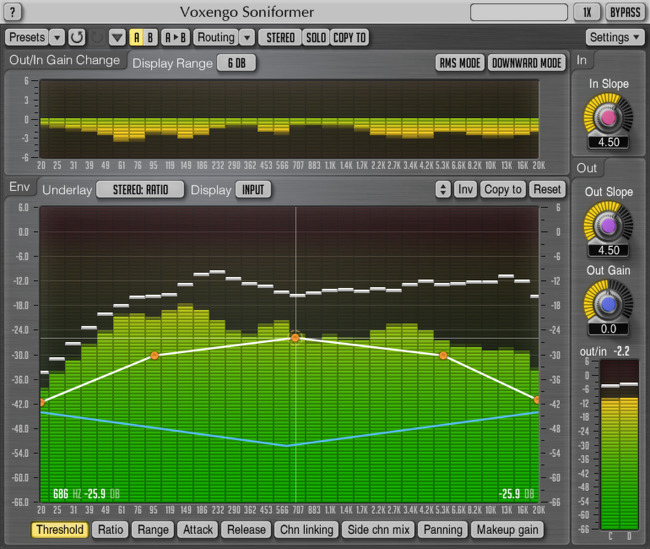The image size is (650, 549).
Task: Open the A/B down-triangle menu
Action: click(x=117, y=38)
